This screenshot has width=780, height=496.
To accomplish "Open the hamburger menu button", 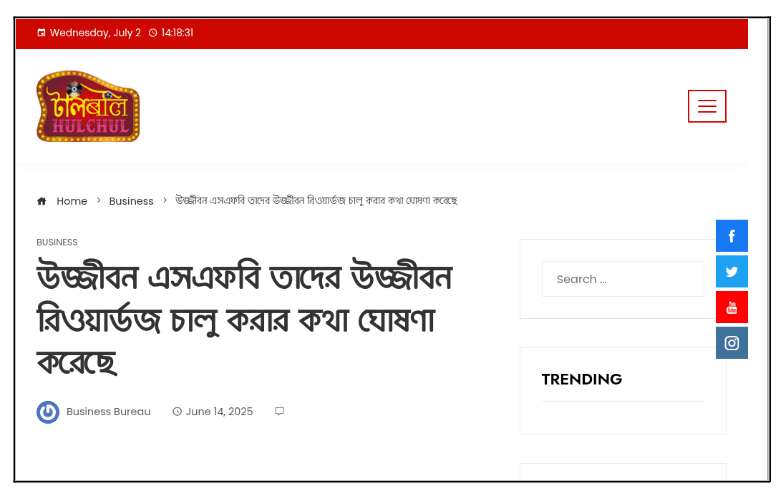I will pos(706,106).
